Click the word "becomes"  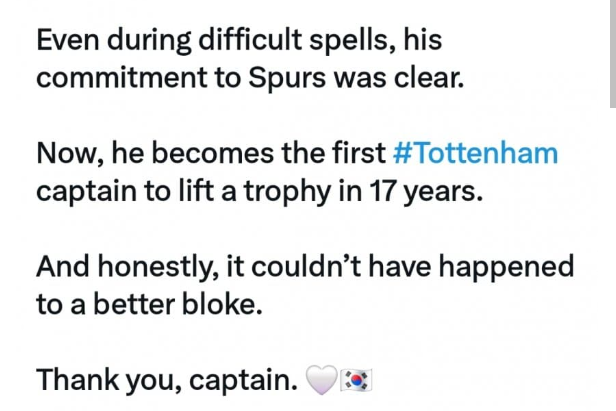coord(213,153)
